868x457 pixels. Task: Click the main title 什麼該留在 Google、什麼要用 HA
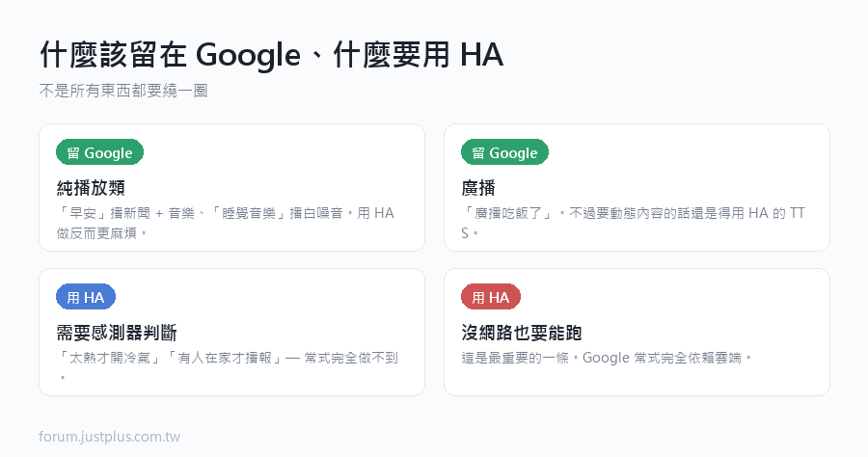pyautogui.click(x=272, y=55)
